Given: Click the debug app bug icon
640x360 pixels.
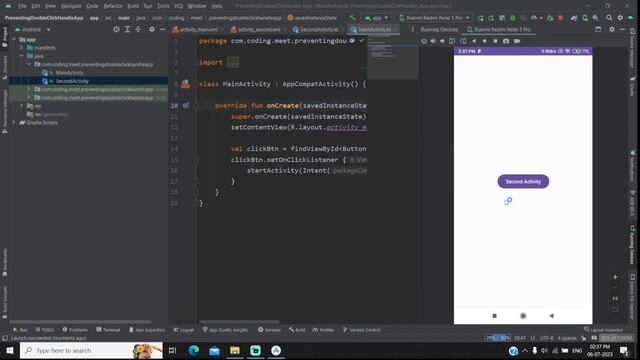Looking at the screenshot, I should point(513,18).
